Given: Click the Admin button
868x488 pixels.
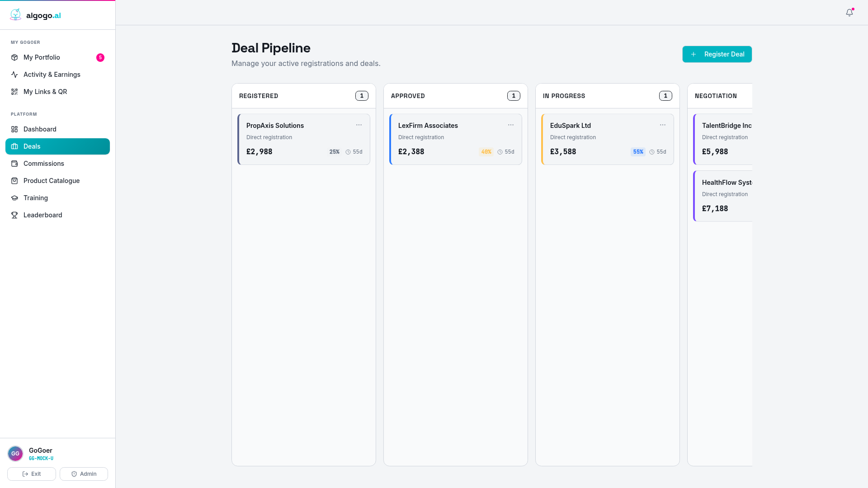Looking at the screenshot, I should (x=84, y=474).
